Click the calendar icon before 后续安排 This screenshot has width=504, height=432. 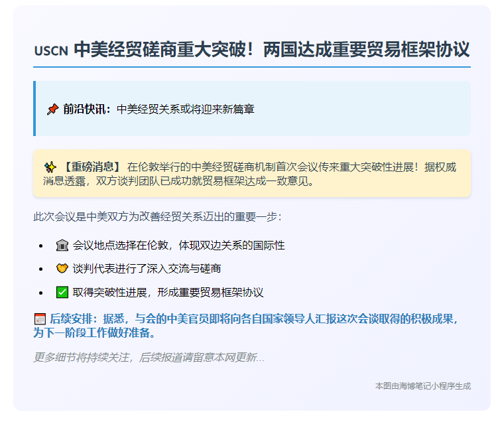click(40, 319)
